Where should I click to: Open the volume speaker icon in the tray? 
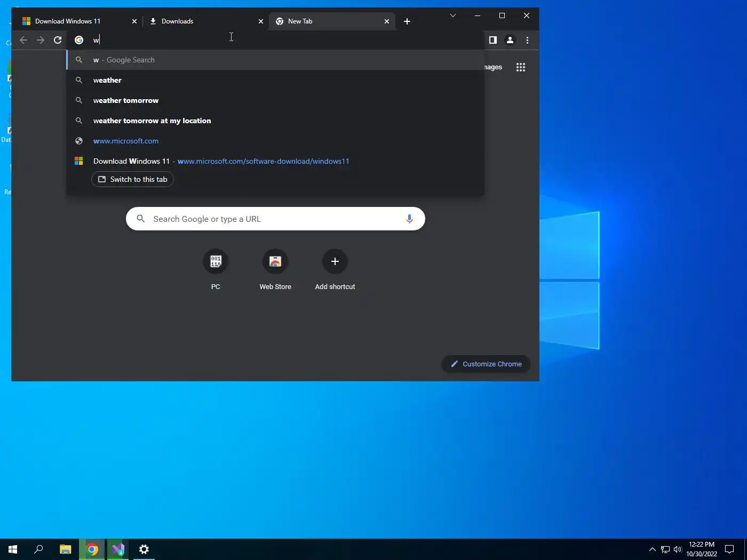(678, 549)
